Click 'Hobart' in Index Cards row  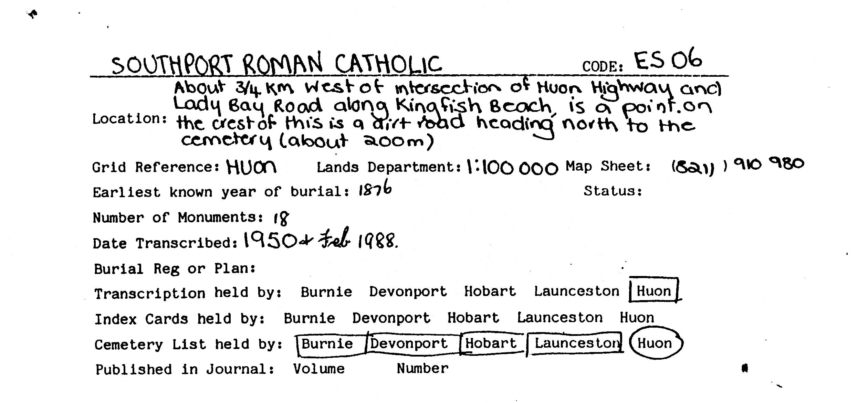pos(473,318)
